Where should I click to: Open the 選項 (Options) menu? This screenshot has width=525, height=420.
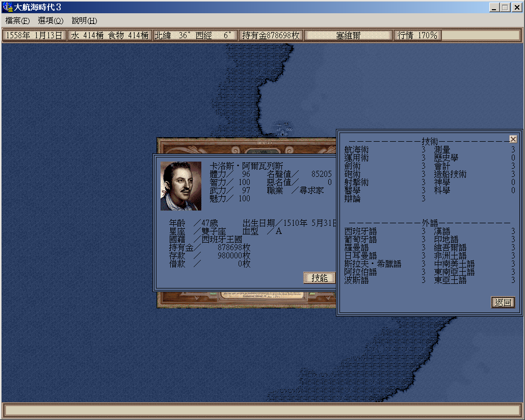pyautogui.click(x=50, y=21)
